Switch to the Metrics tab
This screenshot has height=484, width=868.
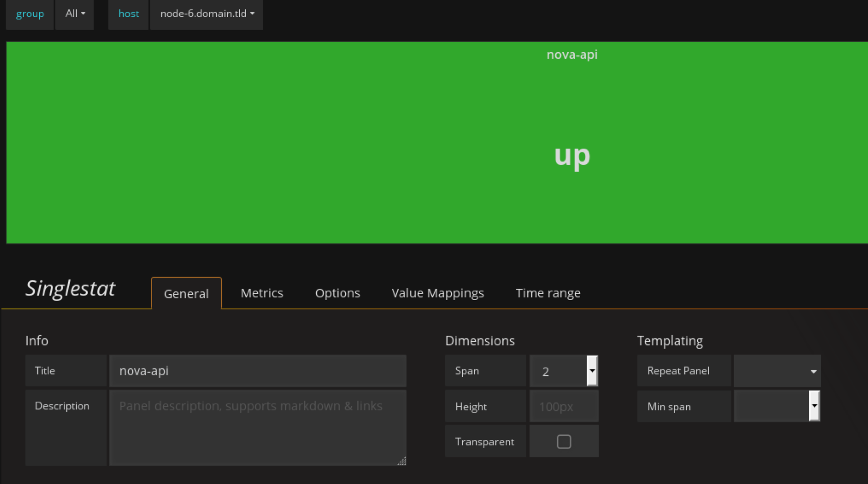tap(262, 293)
